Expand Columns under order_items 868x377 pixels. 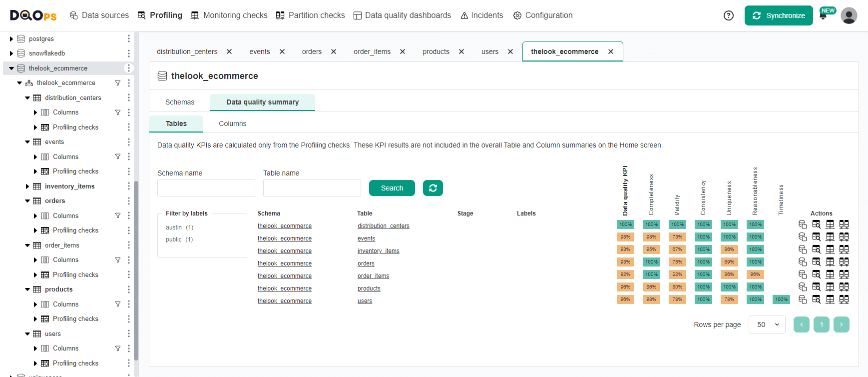35,260
